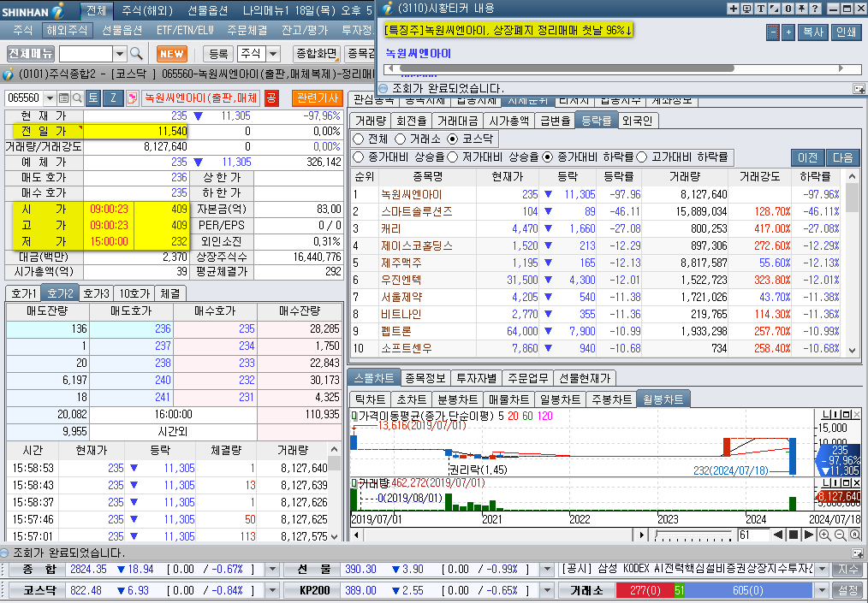Screen dimensions: 868x603
Task: Click the 스마트솔루션즈 row in ranking list
Action: tap(596, 211)
